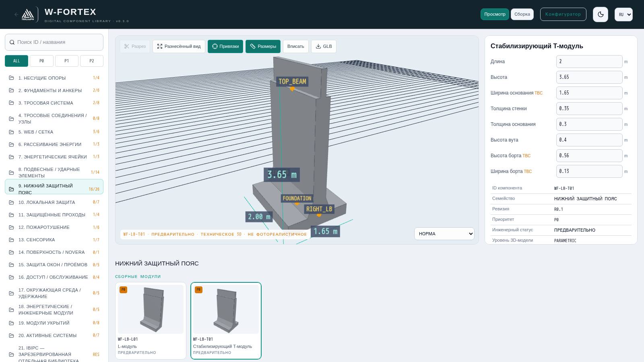Select the P0 priority filter tab
The height and width of the screenshot is (362, 644).
click(41, 61)
